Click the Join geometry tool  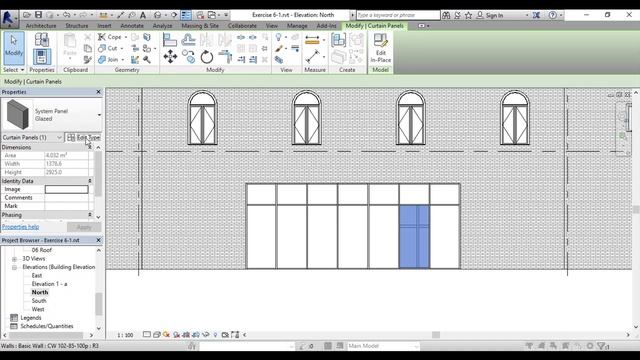(109, 60)
